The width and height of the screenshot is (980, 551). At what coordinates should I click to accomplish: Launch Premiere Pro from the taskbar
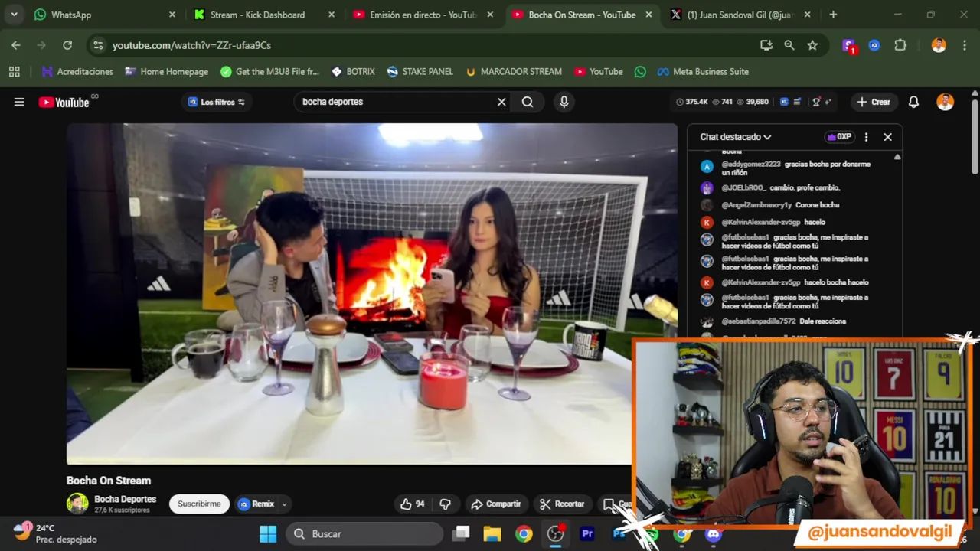point(587,533)
